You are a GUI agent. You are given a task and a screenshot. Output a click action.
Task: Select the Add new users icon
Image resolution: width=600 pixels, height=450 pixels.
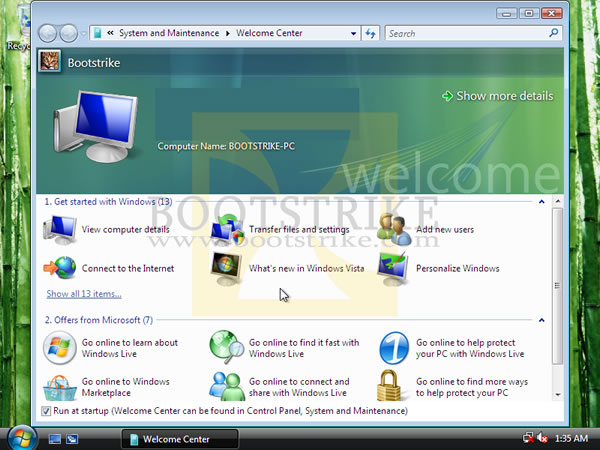[394, 229]
